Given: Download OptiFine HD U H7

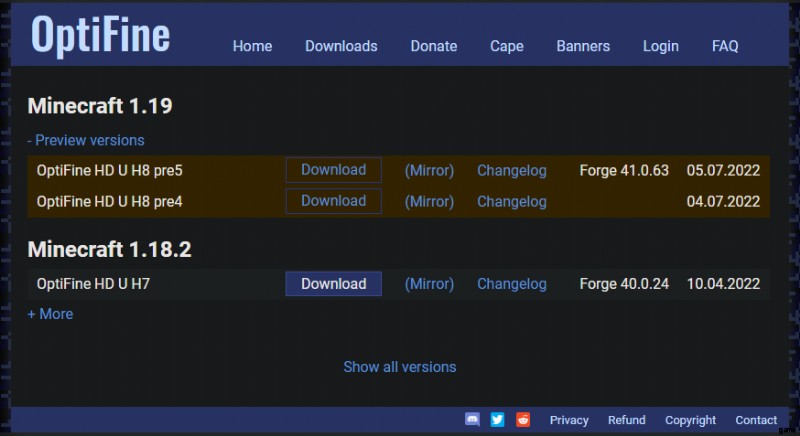Looking at the screenshot, I should pyautogui.click(x=334, y=284).
